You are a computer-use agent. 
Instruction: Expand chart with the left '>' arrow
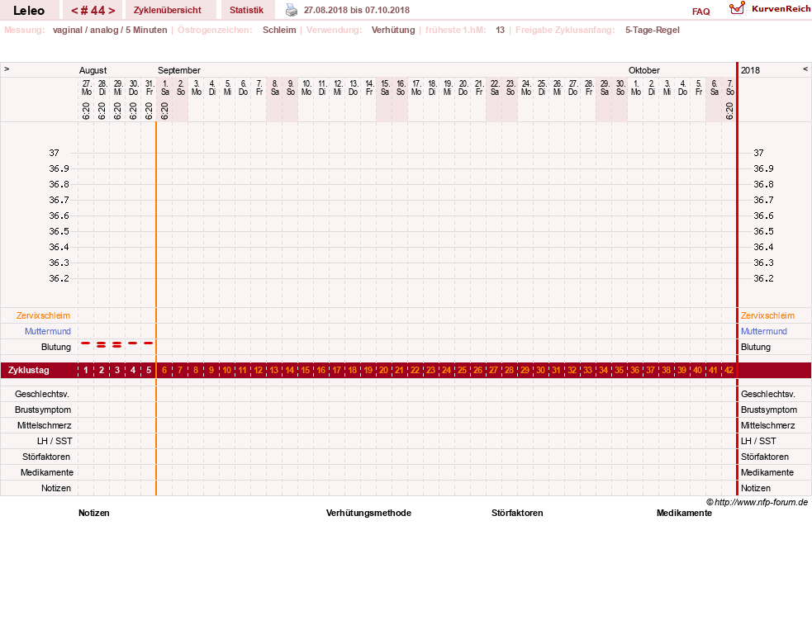[7, 69]
